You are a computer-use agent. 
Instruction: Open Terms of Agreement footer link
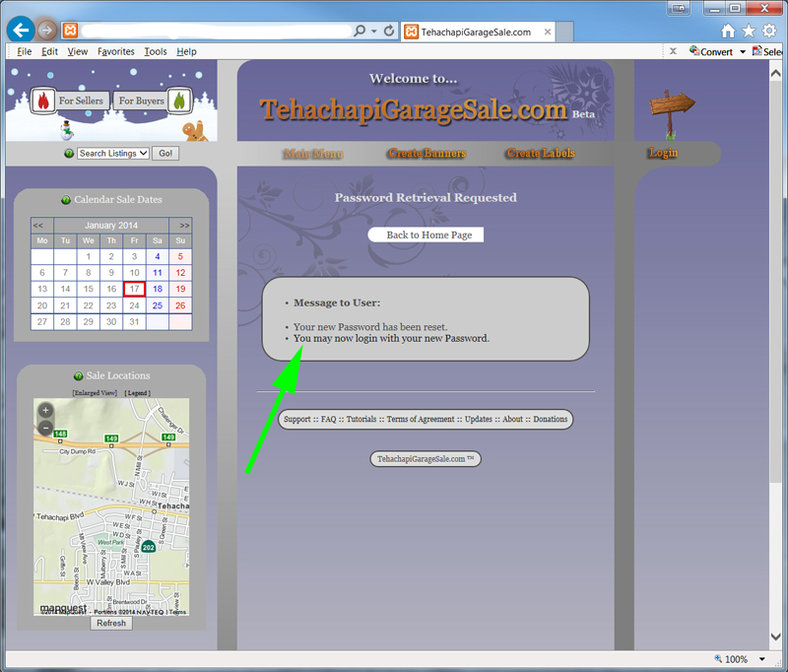tap(421, 419)
